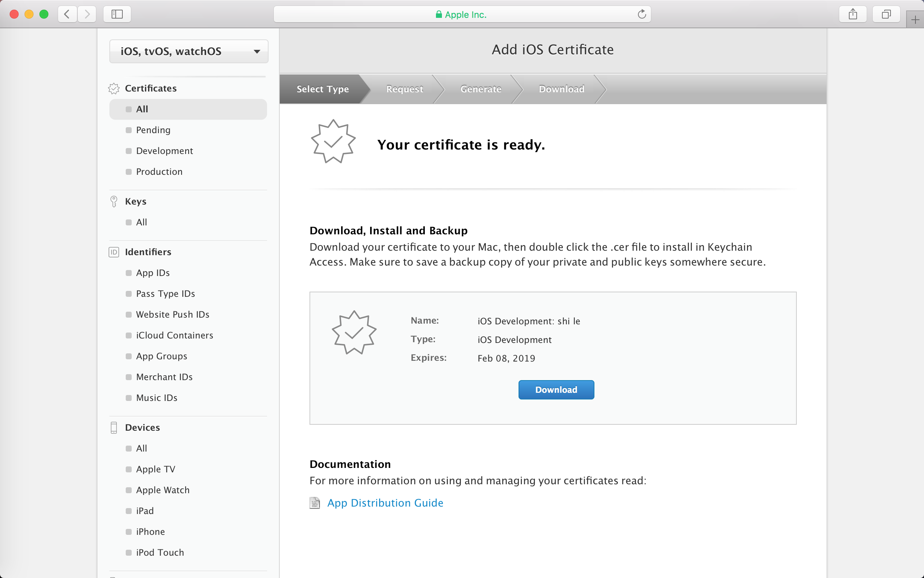Click the Type value 'iOS Development'

point(514,340)
